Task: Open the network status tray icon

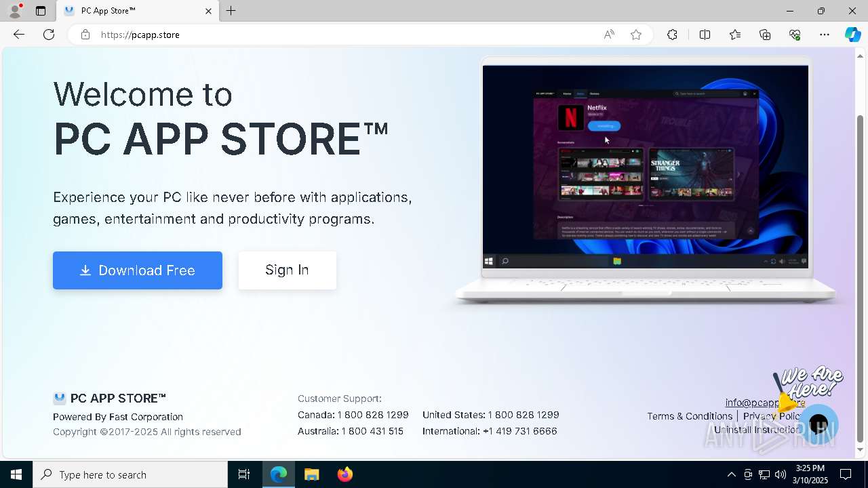Action: (764, 474)
